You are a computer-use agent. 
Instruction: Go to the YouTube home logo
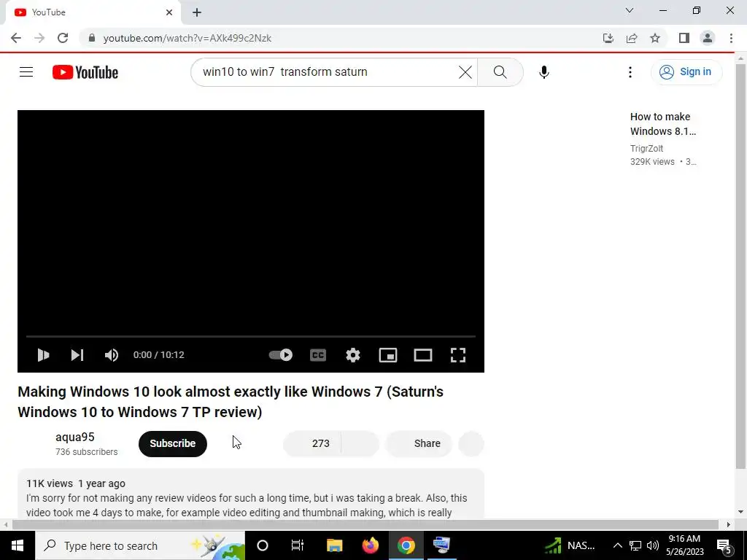[x=85, y=72]
